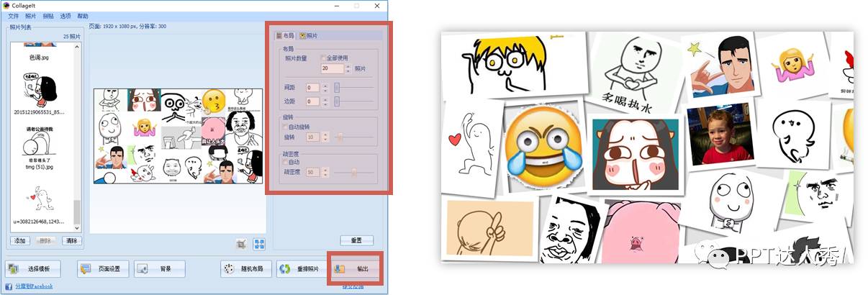Click the 疏密度 stepper arrows
868x295 pixels.
[x=325, y=173]
